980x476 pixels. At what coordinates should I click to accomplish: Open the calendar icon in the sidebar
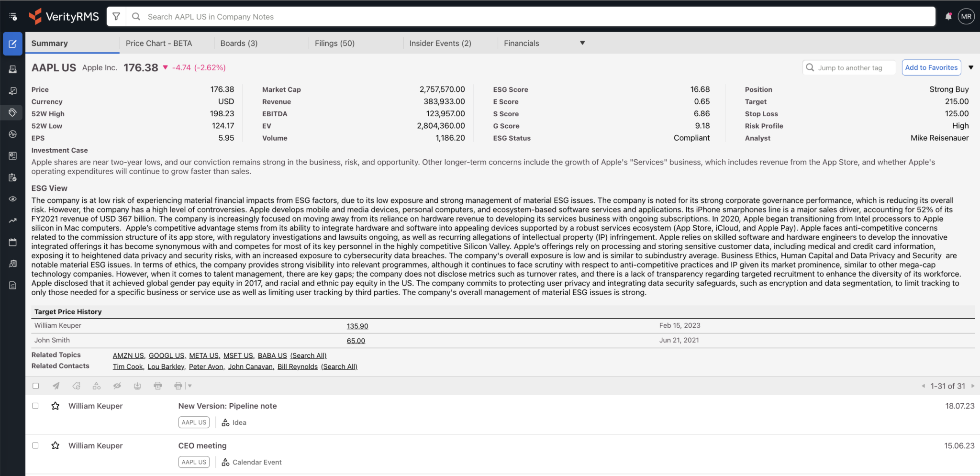point(12,242)
